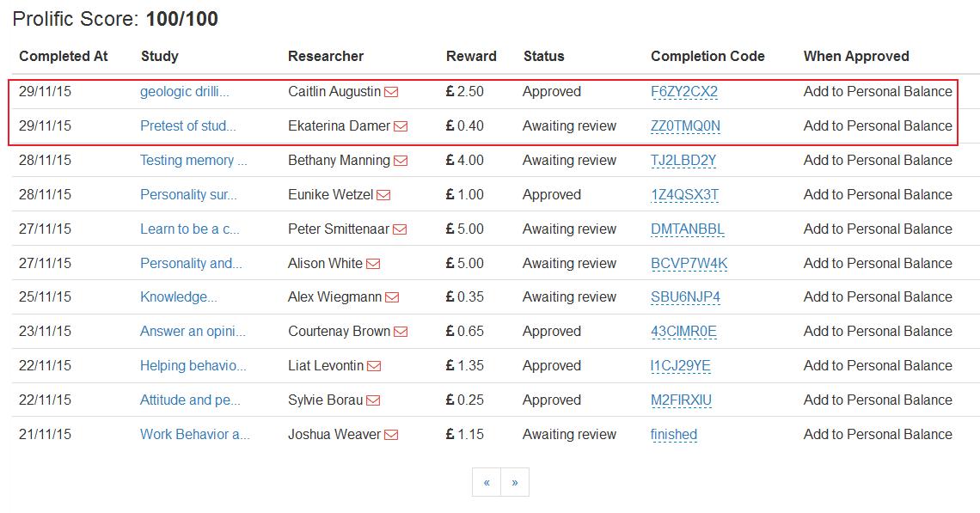Click the Completed At column header
This screenshot has height=513, width=980.
(x=64, y=57)
